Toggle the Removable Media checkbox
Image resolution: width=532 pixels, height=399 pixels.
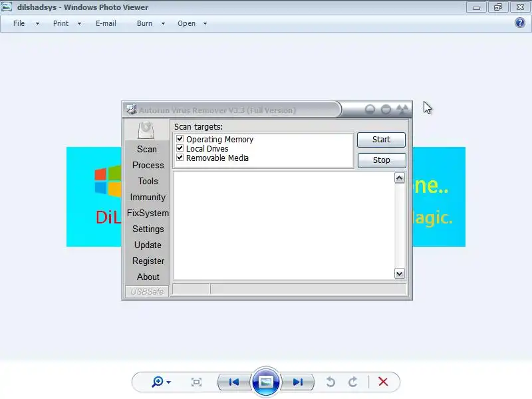(x=180, y=158)
